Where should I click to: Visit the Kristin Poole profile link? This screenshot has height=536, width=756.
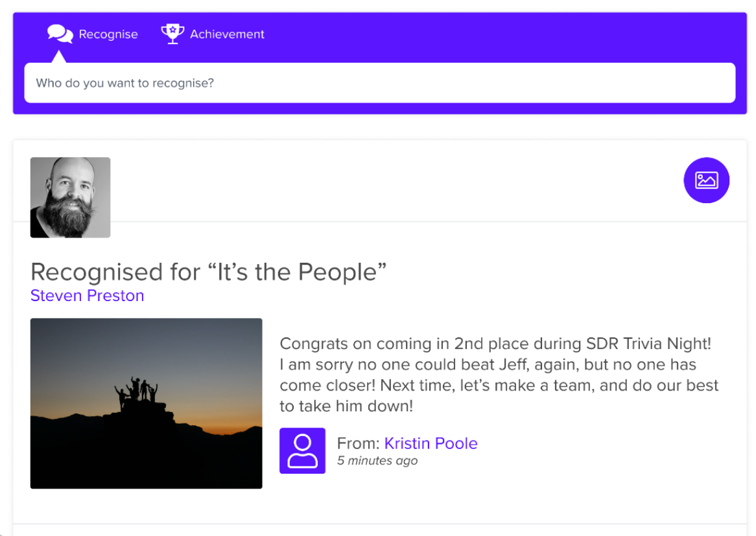coord(431,443)
